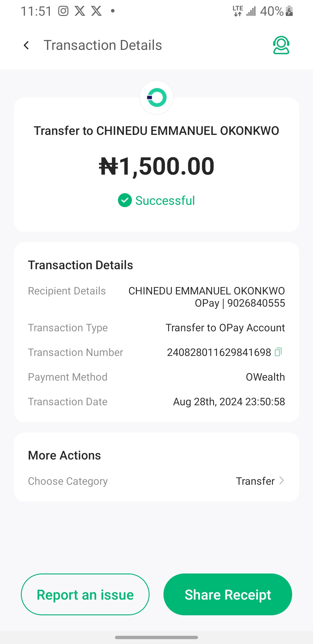
Task: Open customer support headset icon
Action: [281, 45]
